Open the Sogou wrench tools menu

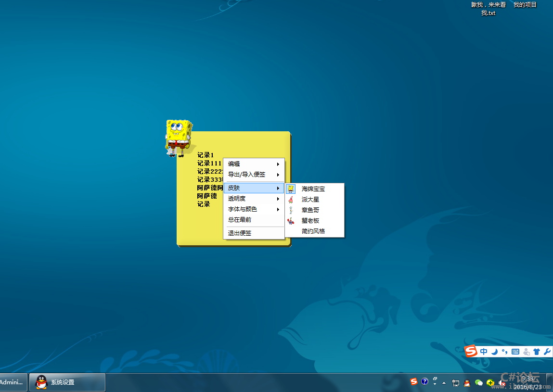pyautogui.click(x=547, y=352)
